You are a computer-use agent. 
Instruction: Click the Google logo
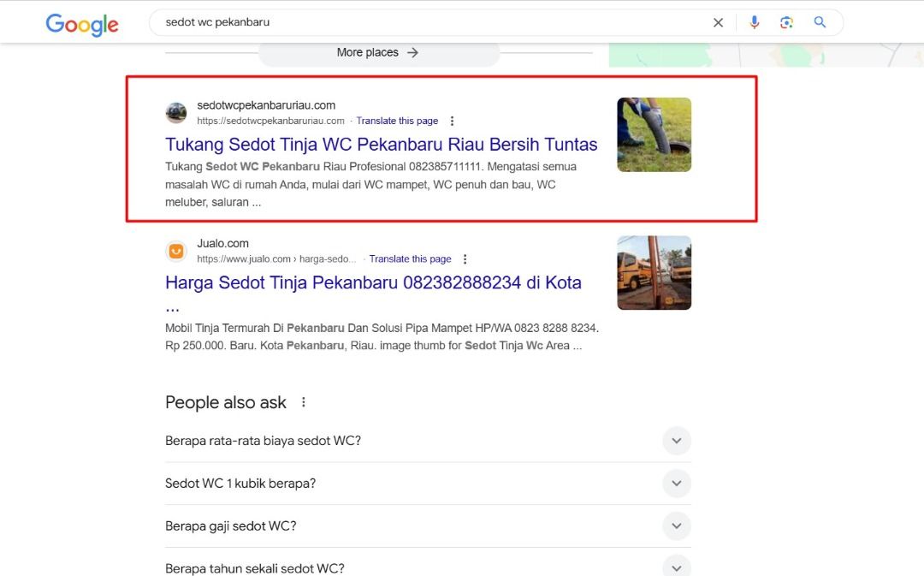click(x=82, y=24)
